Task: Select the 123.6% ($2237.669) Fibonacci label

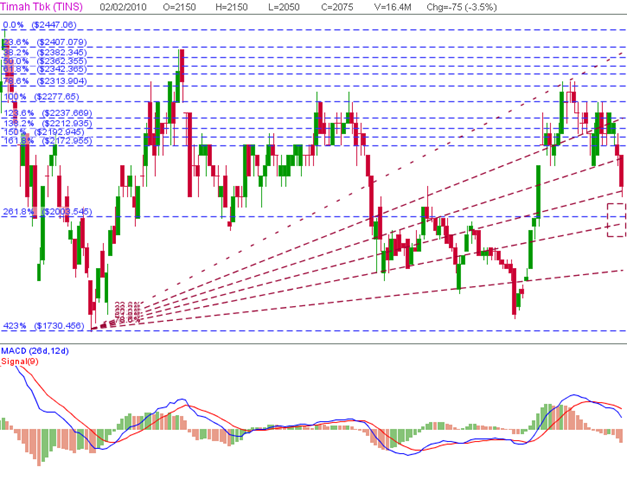Action: [x=48, y=113]
